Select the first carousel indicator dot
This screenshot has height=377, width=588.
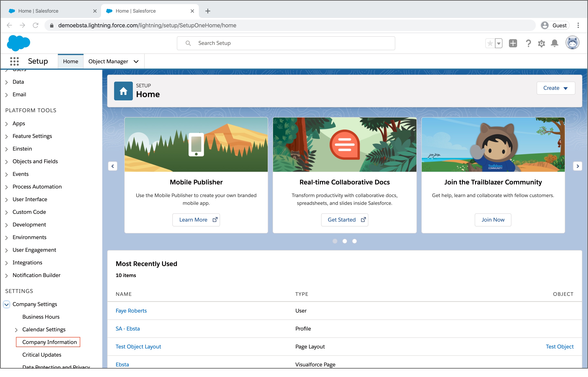(x=335, y=241)
